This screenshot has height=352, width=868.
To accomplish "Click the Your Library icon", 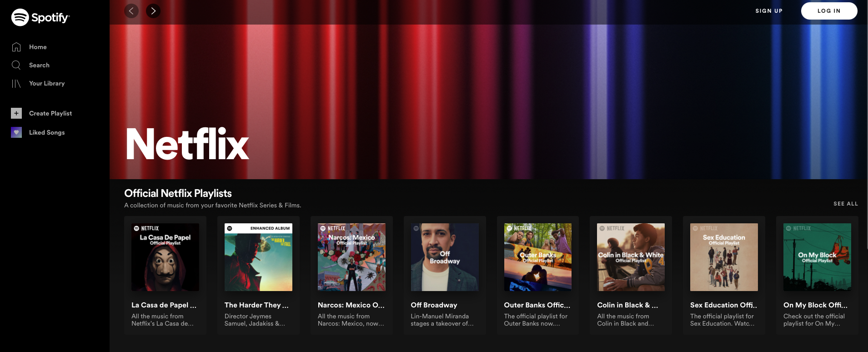I will [16, 83].
